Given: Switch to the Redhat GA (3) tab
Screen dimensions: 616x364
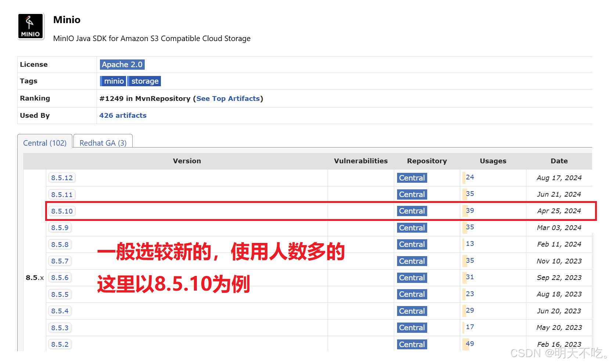Looking at the screenshot, I should 103,143.
